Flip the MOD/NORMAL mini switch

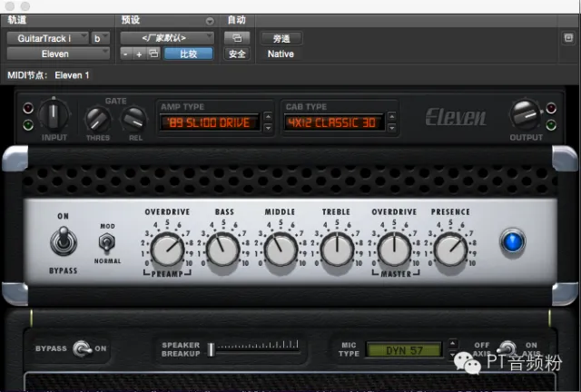click(x=107, y=243)
